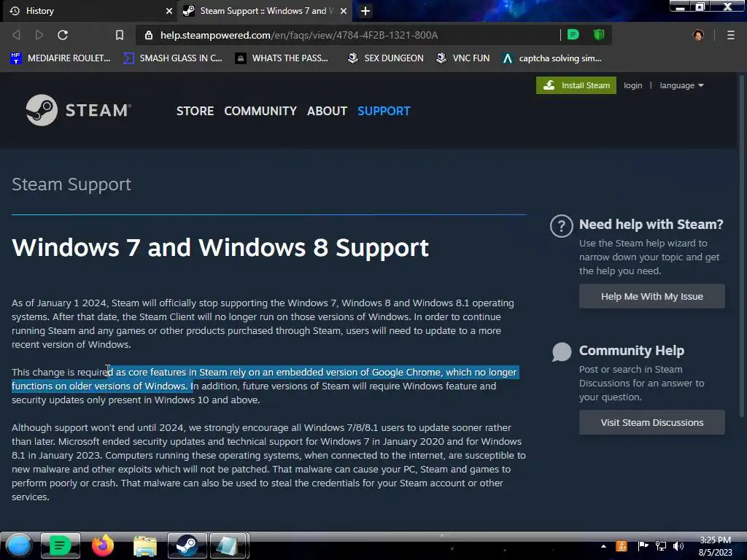
Task: Open the ABOUT menu item
Action: (327, 111)
